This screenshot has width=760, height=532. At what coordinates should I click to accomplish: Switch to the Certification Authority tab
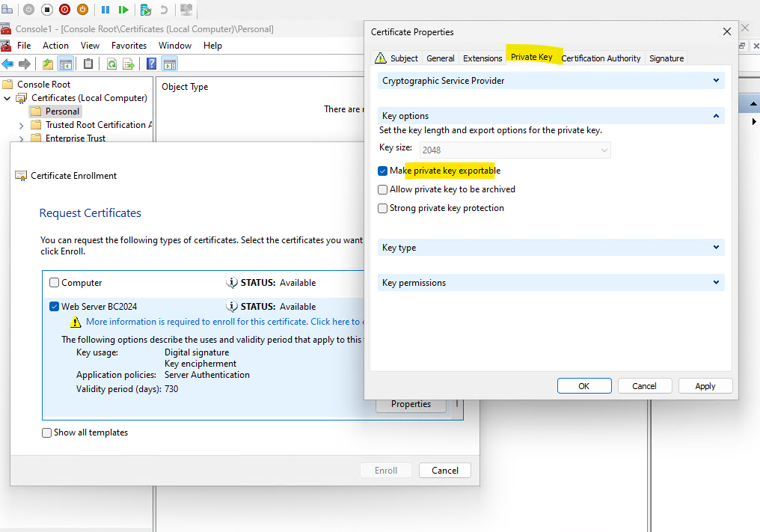[601, 58]
